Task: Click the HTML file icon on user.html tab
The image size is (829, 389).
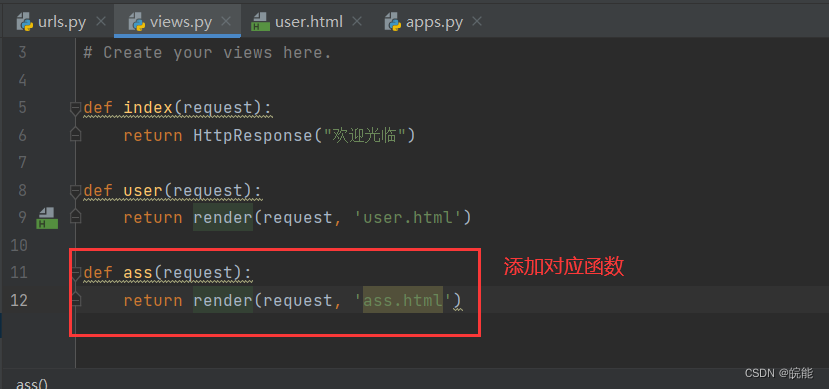Action: (260, 22)
